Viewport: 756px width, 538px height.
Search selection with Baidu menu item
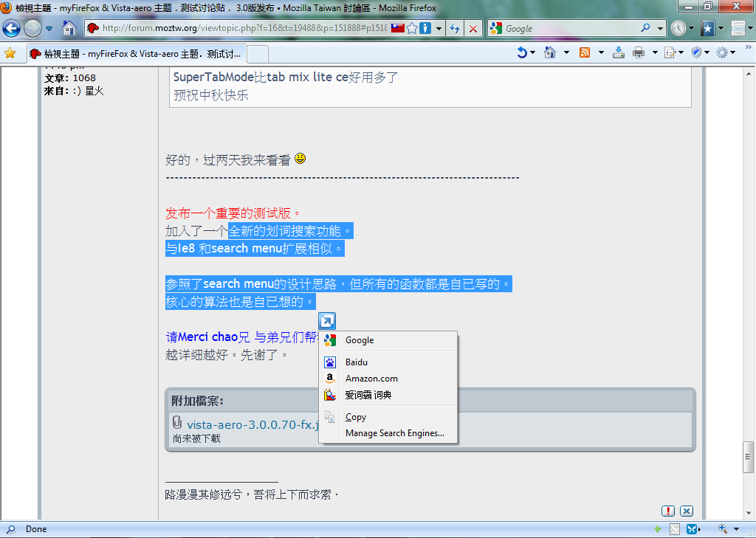388,362
